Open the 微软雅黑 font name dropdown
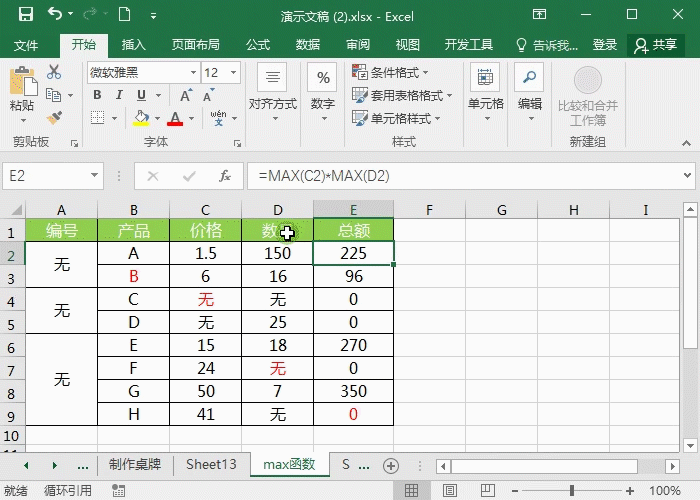Viewport: 700px width, 500px height. pos(193,72)
